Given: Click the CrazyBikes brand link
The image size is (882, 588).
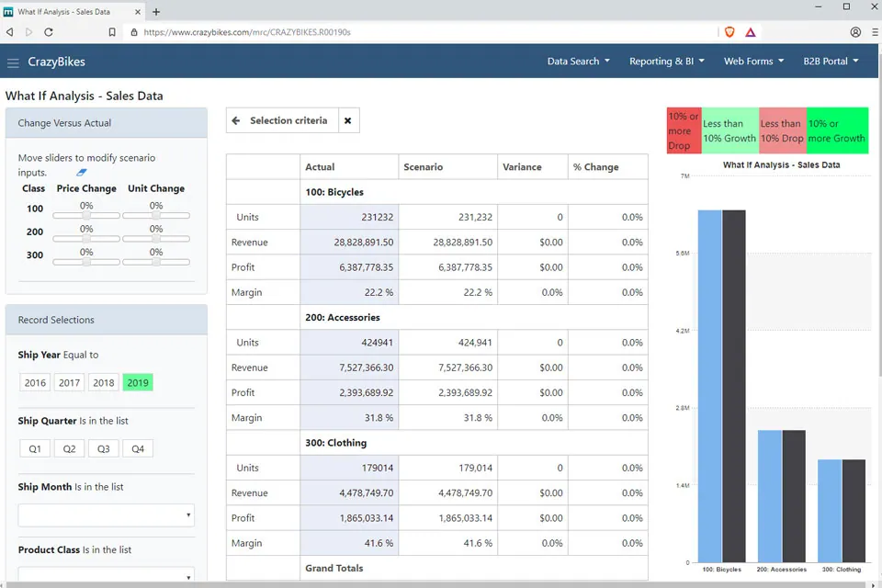Looking at the screenshot, I should pos(56,62).
